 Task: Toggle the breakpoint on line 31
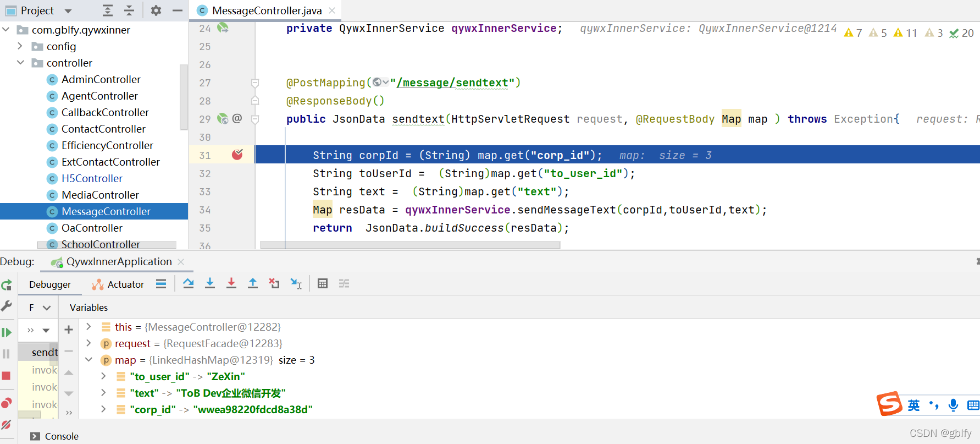(x=237, y=155)
